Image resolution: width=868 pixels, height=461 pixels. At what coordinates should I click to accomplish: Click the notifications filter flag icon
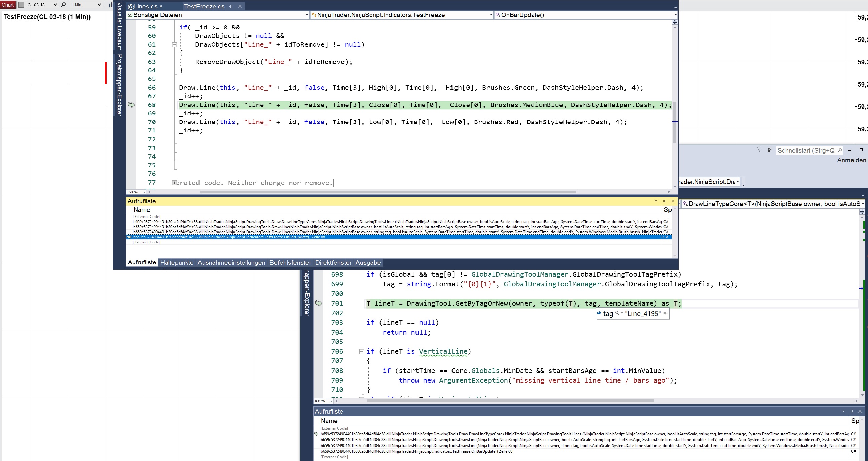[x=759, y=150]
